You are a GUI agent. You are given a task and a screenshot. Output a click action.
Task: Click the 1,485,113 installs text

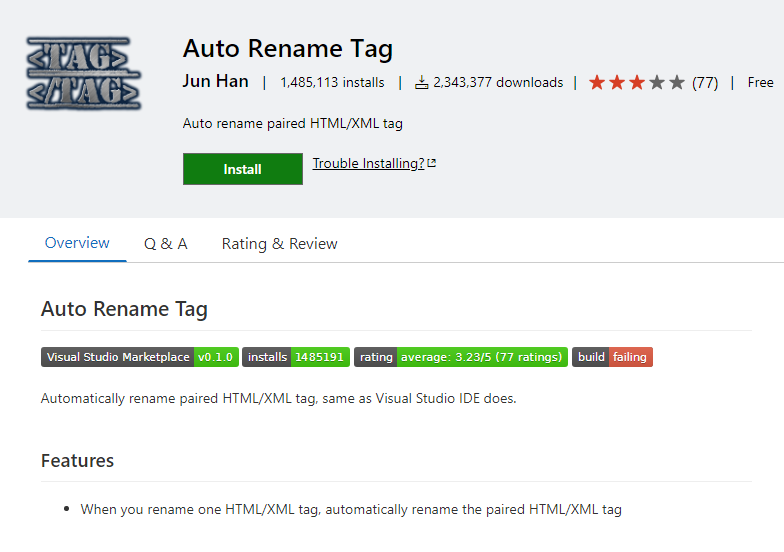[332, 82]
